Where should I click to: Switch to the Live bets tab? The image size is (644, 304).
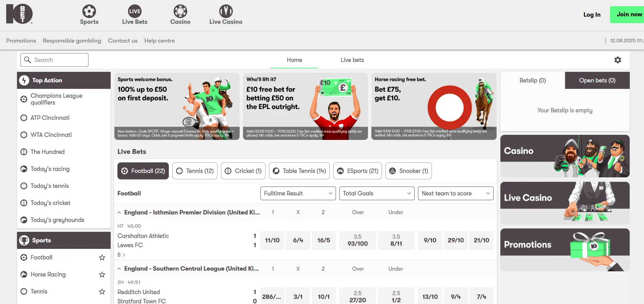tap(352, 60)
